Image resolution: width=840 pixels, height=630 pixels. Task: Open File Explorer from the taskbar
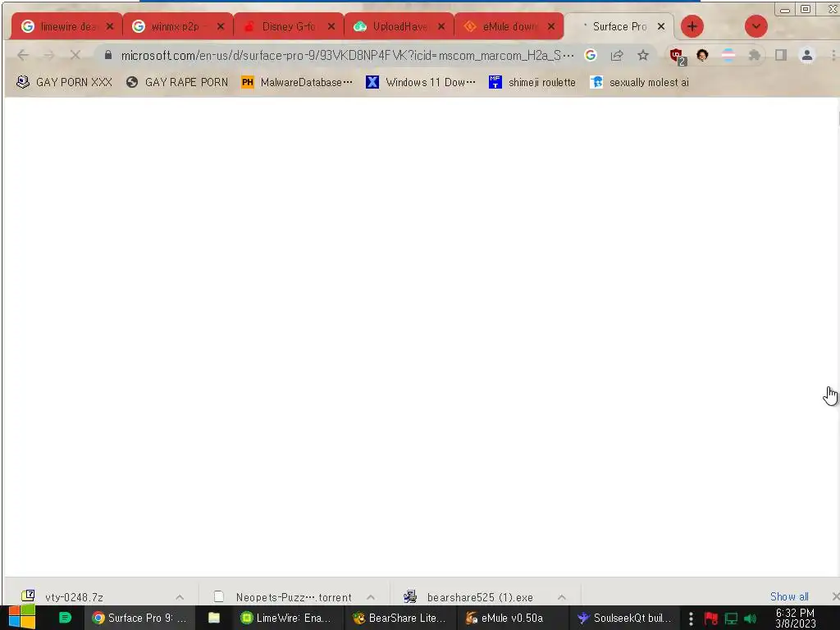point(214,618)
